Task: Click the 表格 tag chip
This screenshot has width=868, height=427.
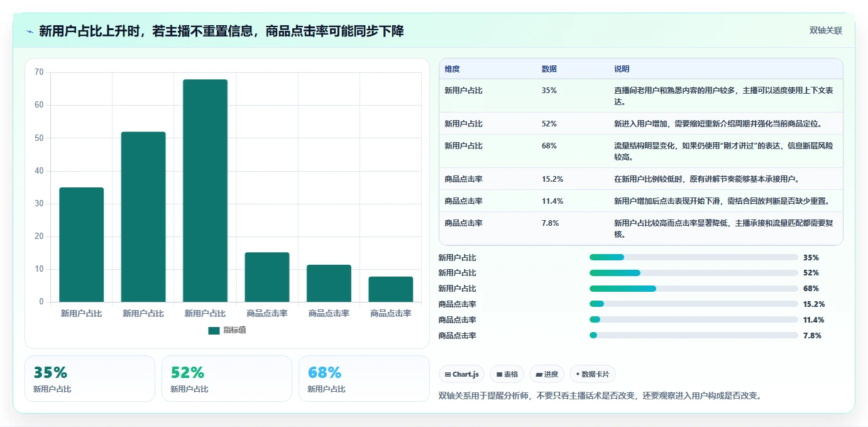Action: tap(507, 374)
